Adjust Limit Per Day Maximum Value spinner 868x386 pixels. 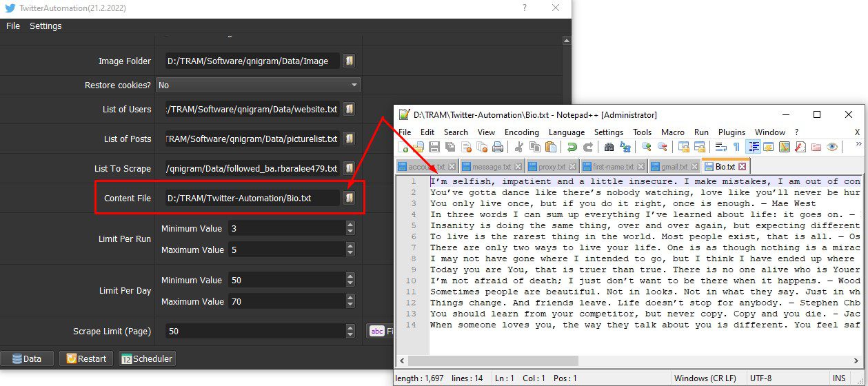(x=350, y=301)
